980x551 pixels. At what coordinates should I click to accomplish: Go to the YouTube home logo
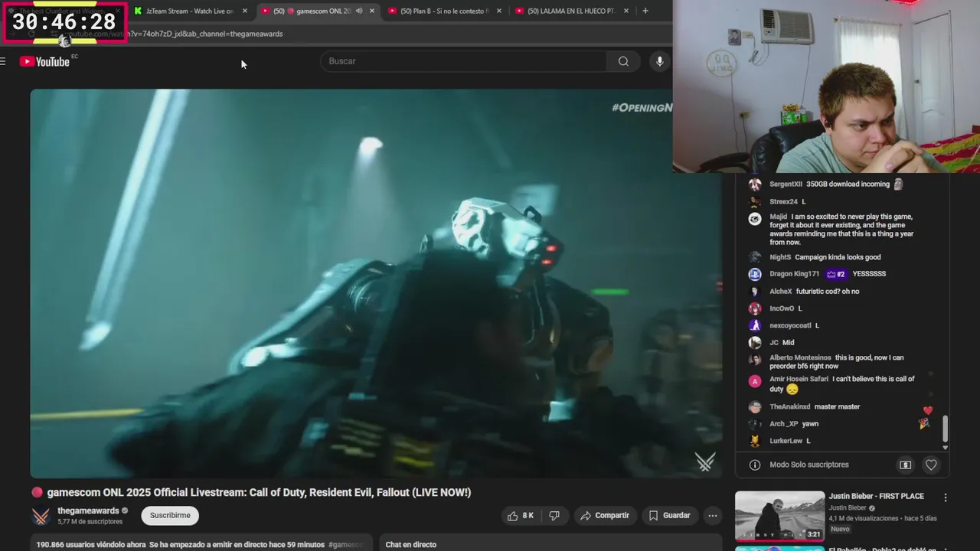[44, 61]
